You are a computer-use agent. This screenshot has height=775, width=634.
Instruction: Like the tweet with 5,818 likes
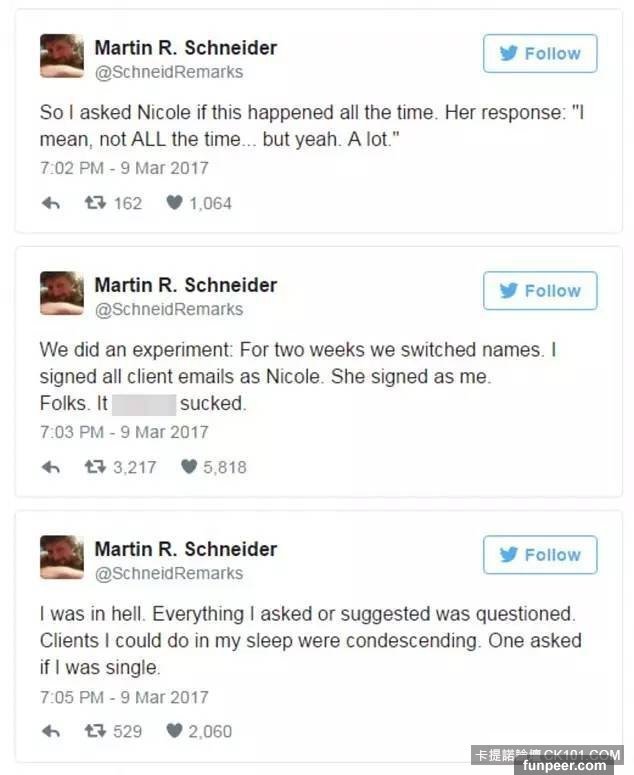(x=188, y=467)
